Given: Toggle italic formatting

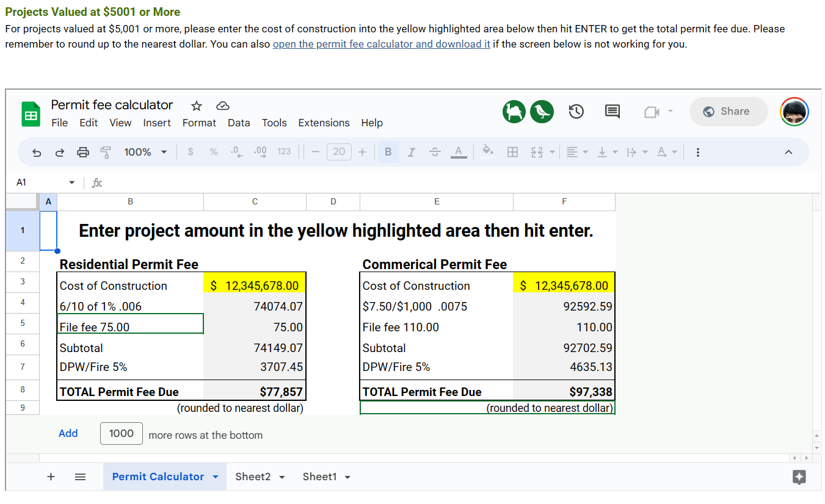Looking at the screenshot, I should (x=411, y=153).
